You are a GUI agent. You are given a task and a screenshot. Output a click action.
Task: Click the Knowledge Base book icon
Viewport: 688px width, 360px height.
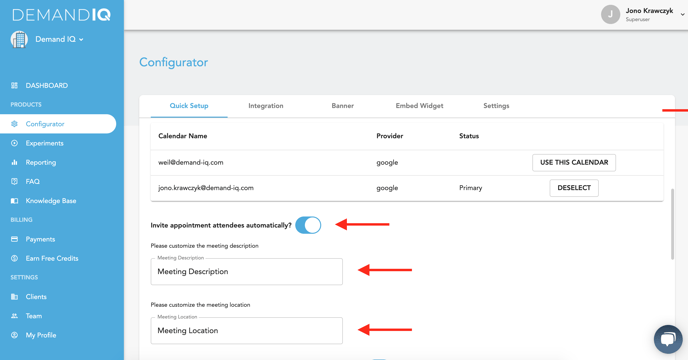click(x=14, y=201)
